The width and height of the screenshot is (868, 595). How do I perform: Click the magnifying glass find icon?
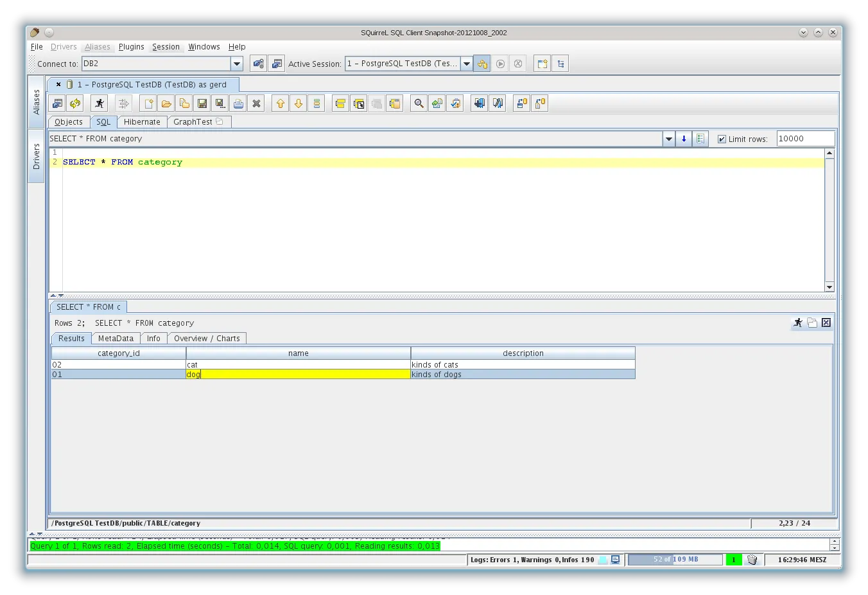click(x=419, y=103)
